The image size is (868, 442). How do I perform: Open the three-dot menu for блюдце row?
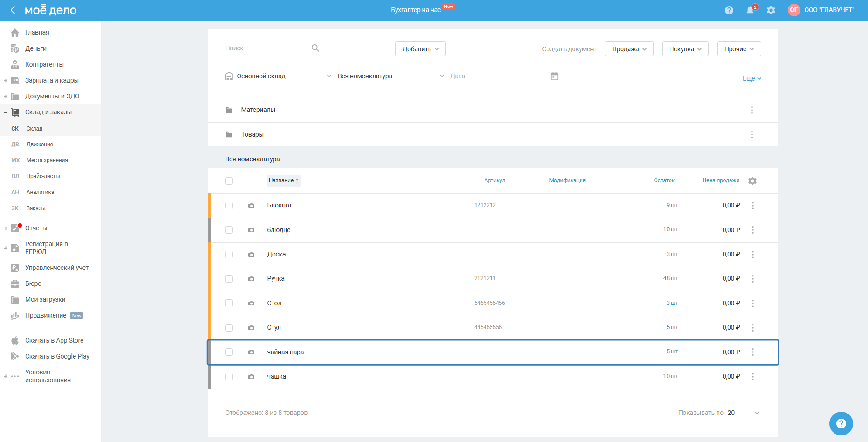[753, 230]
